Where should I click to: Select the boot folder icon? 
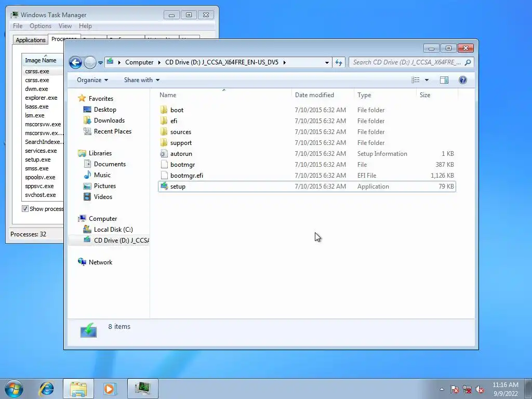[x=164, y=110]
